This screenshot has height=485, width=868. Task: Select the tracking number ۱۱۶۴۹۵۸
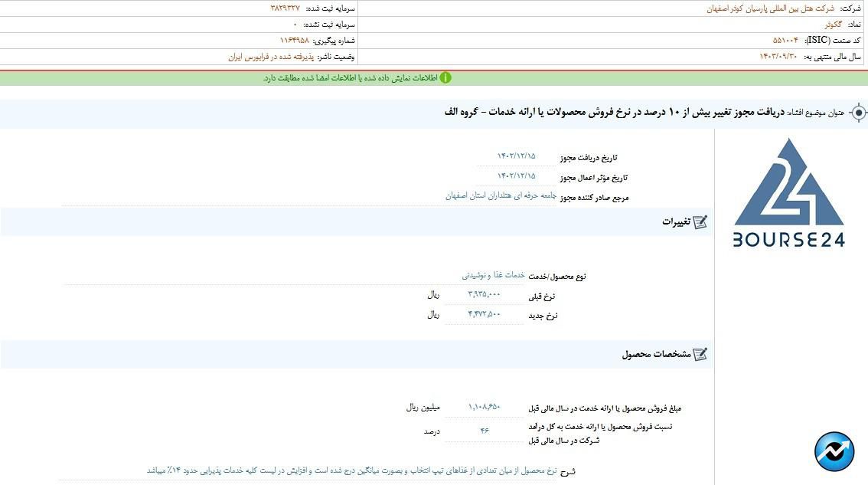point(294,41)
